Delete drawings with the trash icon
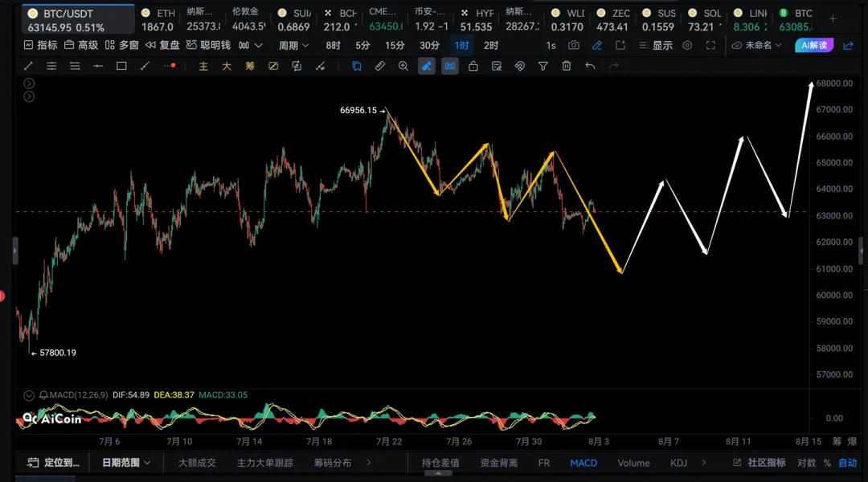 point(567,67)
